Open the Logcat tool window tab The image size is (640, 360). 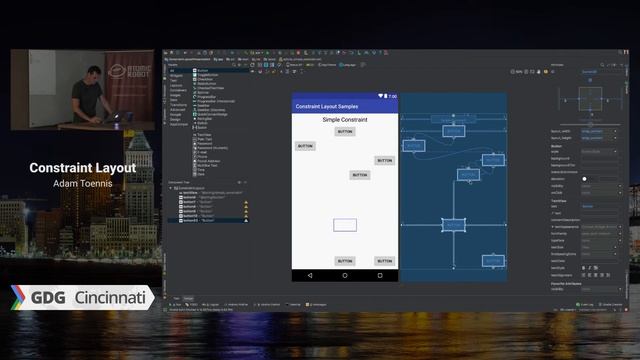coord(211,304)
